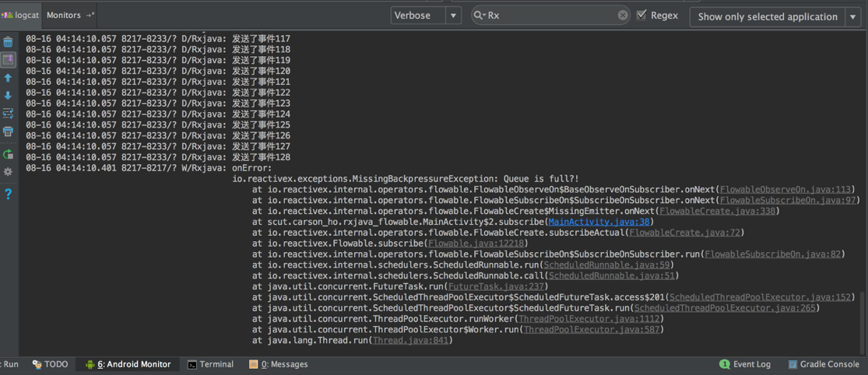
Task: Go down the stack trace with the down arrow
Action: point(8,96)
